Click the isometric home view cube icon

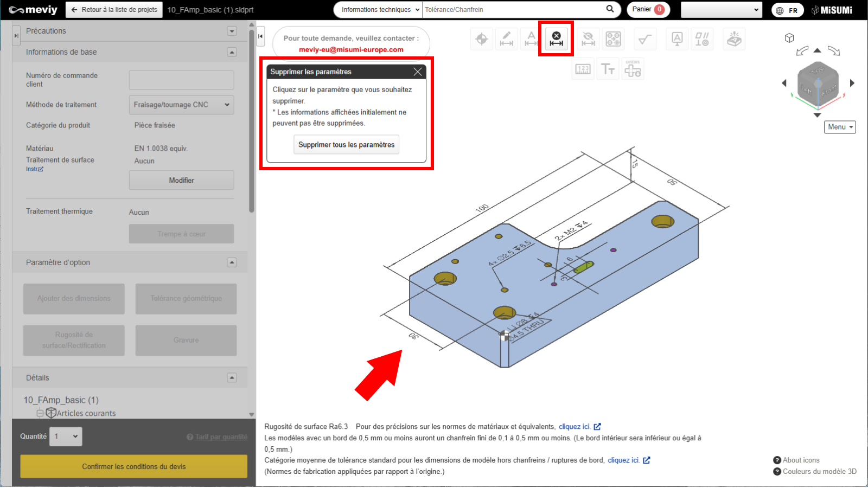[x=789, y=38]
